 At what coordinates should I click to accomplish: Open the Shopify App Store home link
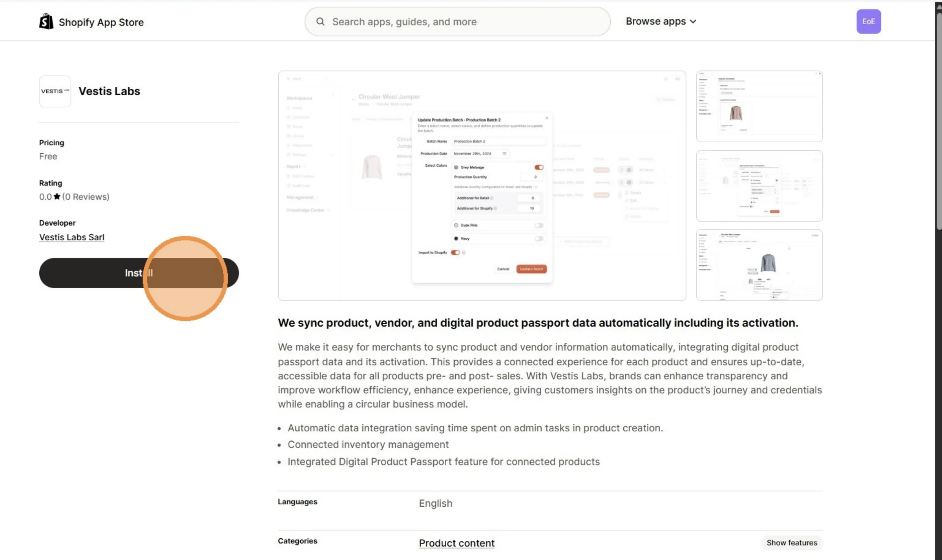tap(91, 22)
